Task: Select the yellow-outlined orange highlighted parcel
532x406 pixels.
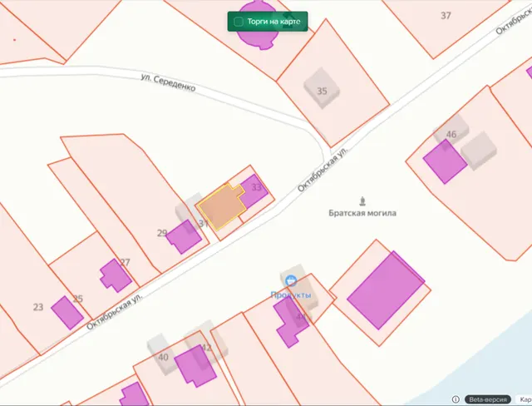Action: point(222,206)
